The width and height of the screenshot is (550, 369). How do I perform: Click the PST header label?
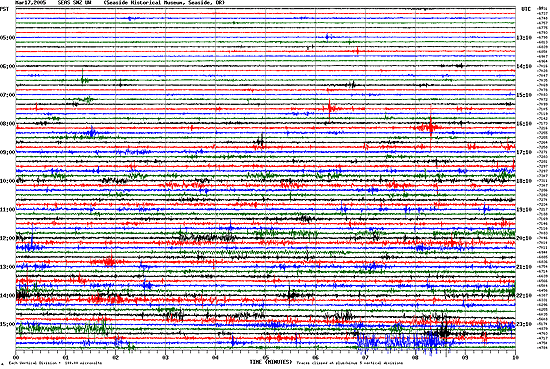pyautogui.click(x=4, y=9)
